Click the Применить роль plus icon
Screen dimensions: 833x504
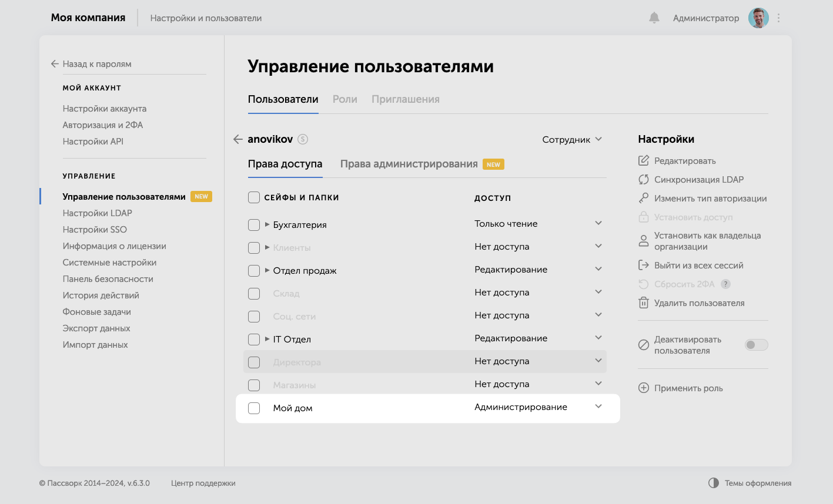[643, 388]
